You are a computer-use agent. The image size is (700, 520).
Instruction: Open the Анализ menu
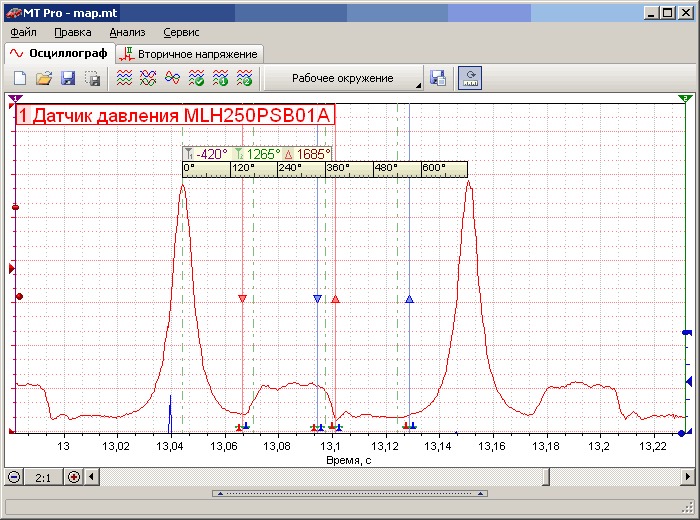point(127,32)
